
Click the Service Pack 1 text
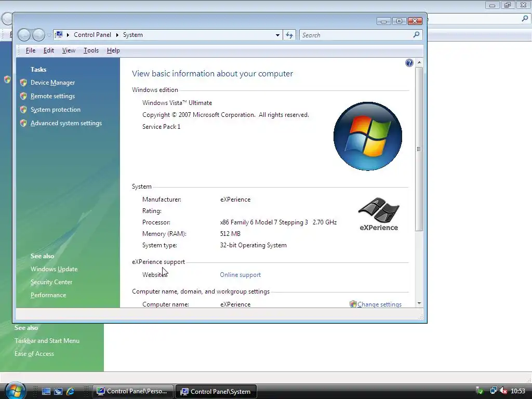coord(162,127)
